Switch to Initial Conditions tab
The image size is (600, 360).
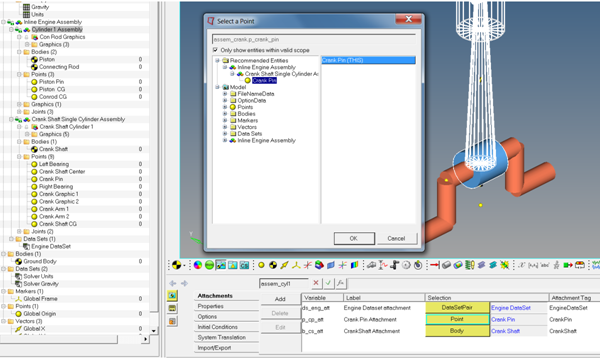coord(217,327)
